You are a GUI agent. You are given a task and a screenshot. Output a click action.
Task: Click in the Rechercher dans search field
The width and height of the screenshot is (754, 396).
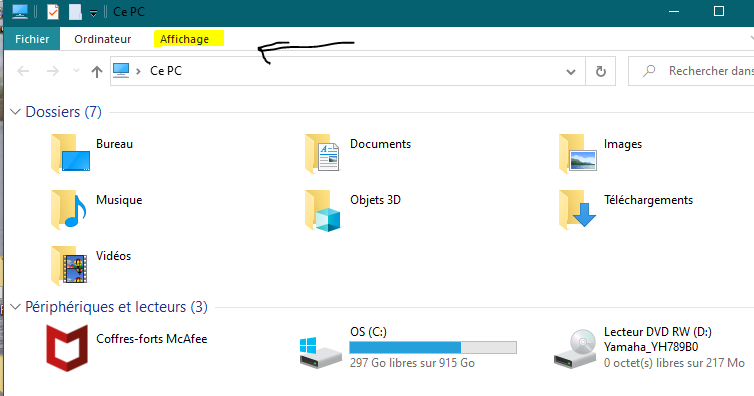(x=691, y=71)
